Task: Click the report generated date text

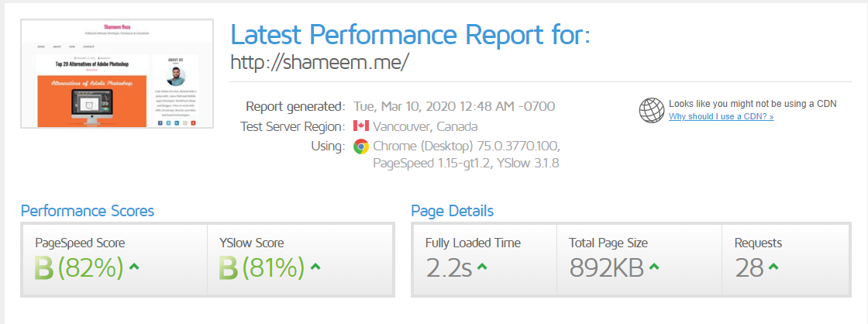Action: [x=454, y=106]
